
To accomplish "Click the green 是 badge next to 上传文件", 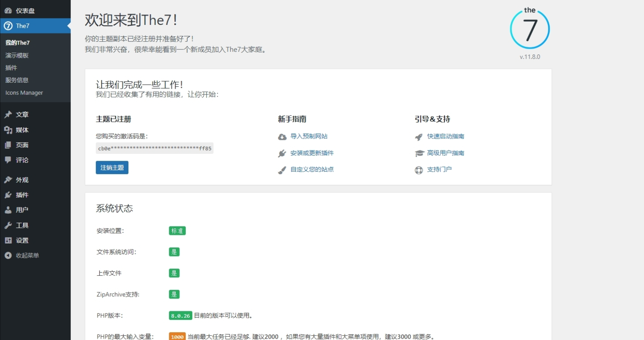I will (x=174, y=273).
